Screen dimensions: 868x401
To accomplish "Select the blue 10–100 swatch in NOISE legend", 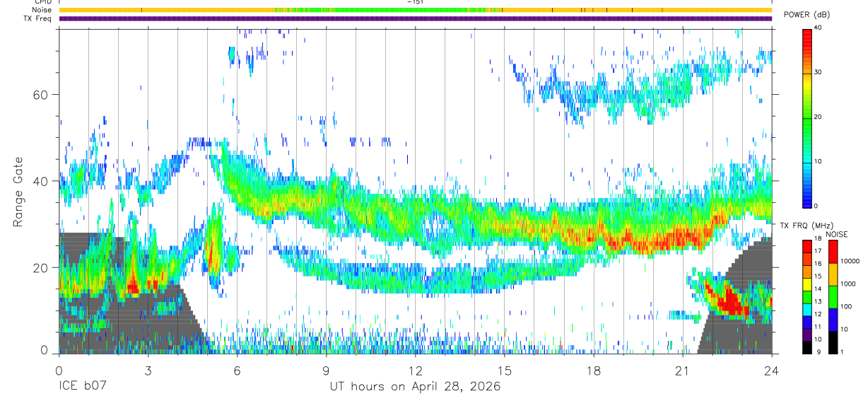I will 833,320.
